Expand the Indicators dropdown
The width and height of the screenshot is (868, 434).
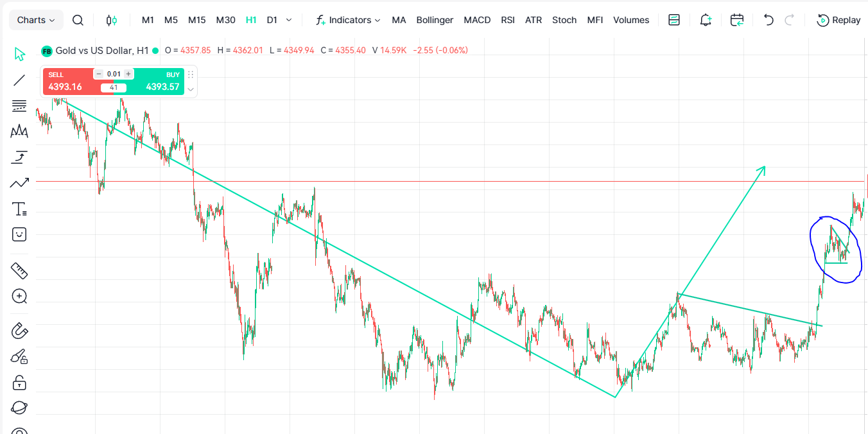coord(348,20)
